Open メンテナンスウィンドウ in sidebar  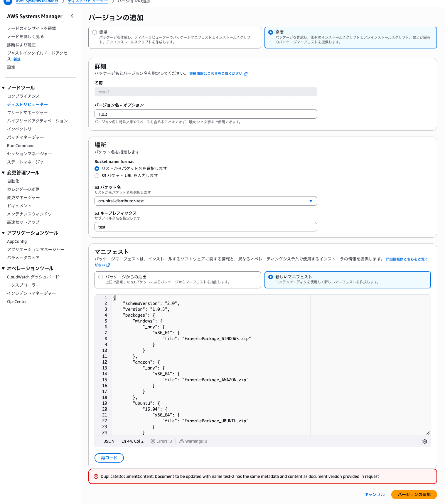coord(29,214)
